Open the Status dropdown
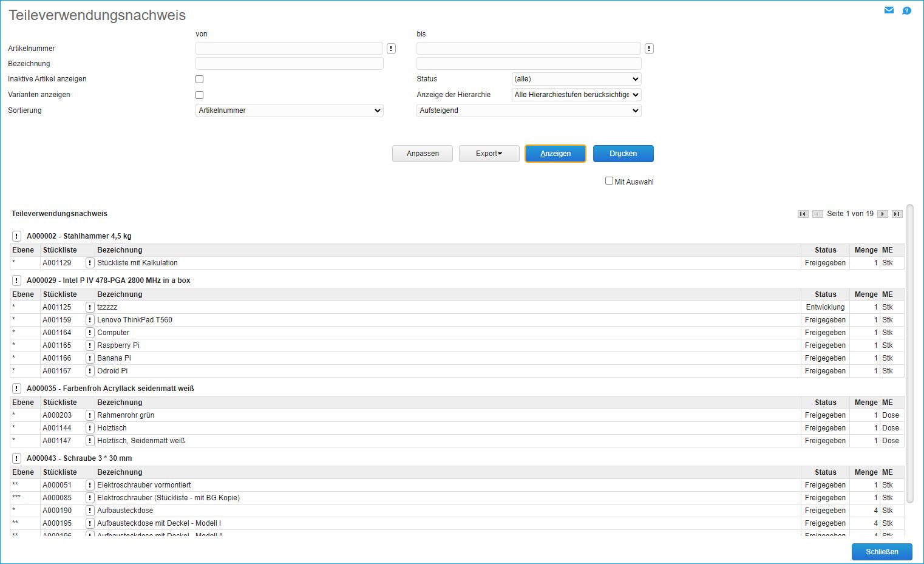This screenshot has width=924, height=564. (576, 79)
